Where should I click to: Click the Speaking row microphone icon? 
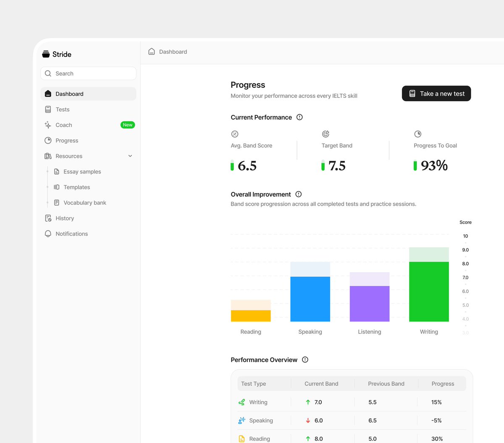(x=241, y=420)
